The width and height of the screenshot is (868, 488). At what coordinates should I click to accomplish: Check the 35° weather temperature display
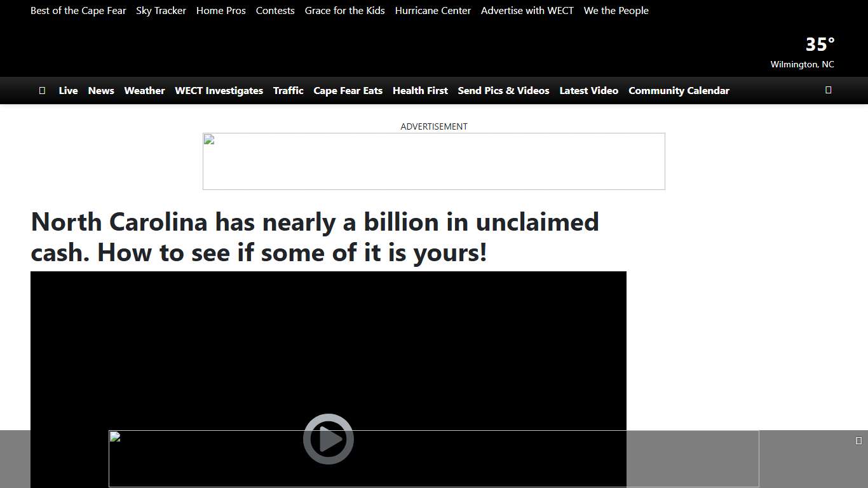[819, 44]
